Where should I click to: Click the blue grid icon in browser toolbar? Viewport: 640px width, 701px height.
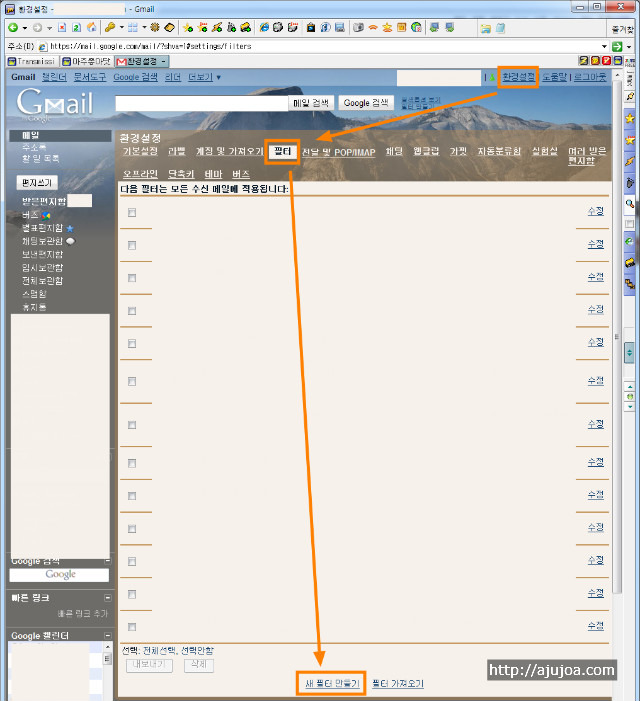(133, 28)
